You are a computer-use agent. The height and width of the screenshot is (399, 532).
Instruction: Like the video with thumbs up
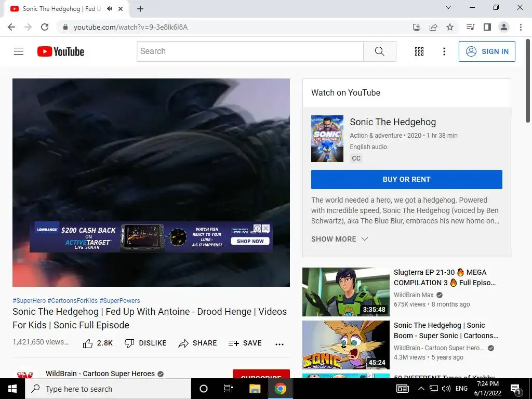pos(98,343)
